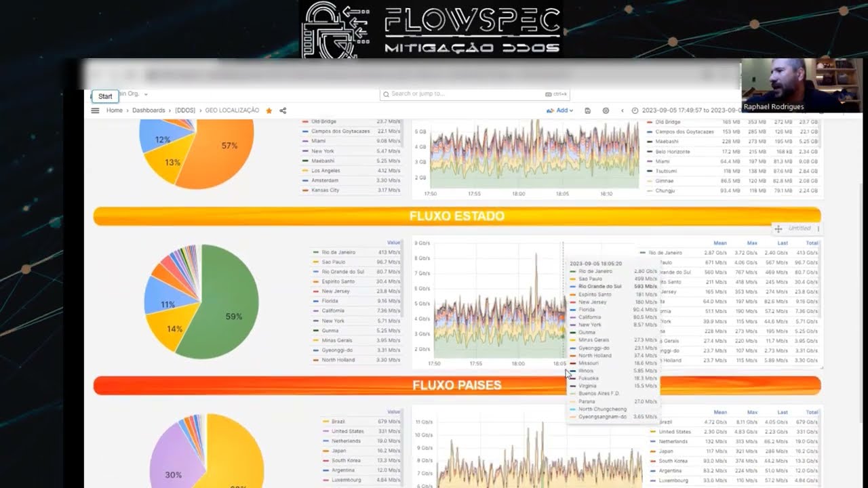Select Argentina in countries pie legend
Viewport: 868px width, 488px height.
(x=343, y=470)
